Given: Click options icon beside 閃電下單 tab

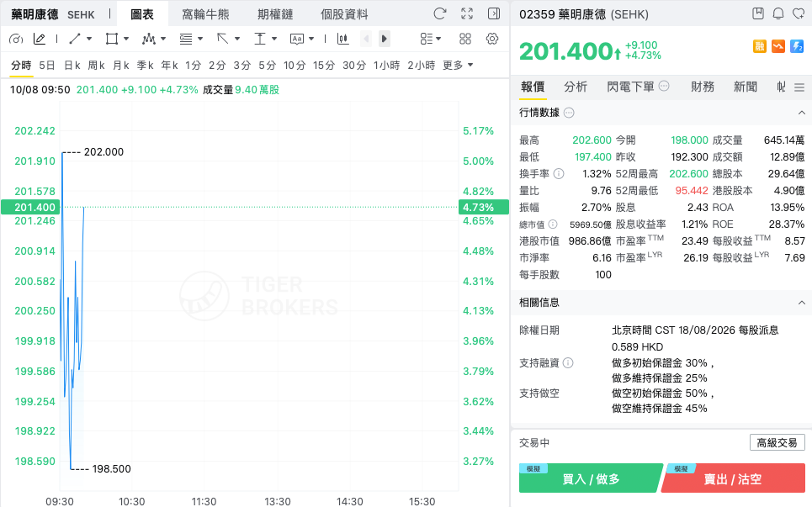Looking at the screenshot, I should point(664,86).
